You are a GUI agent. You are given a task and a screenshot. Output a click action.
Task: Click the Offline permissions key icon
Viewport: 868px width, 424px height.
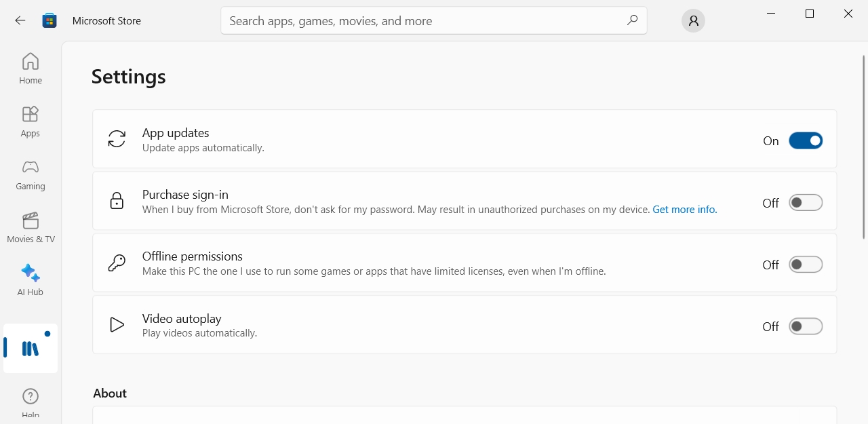pyautogui.click(x=117, y=263)
